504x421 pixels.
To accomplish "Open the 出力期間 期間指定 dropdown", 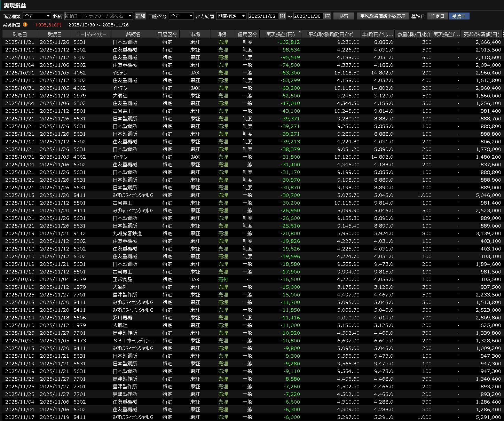I will [231, 16].
